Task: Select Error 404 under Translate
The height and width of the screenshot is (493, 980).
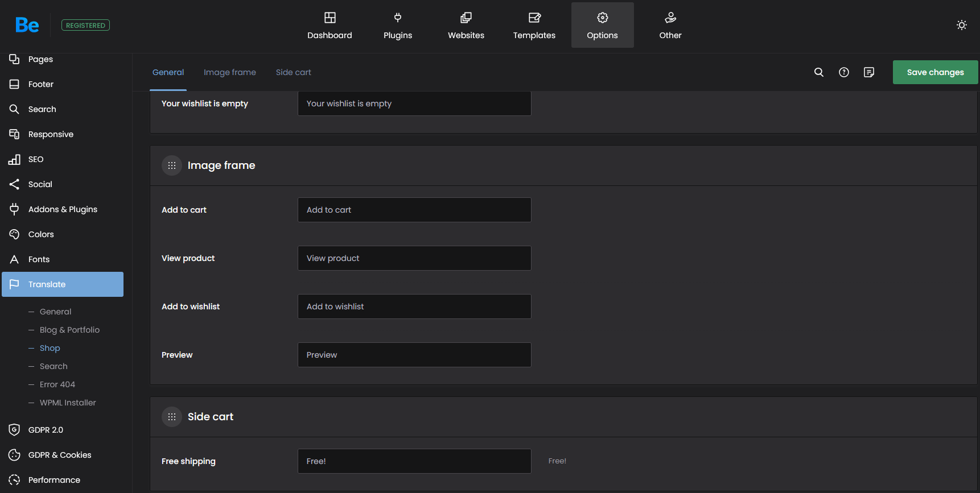Action: [x=57, y=384]
